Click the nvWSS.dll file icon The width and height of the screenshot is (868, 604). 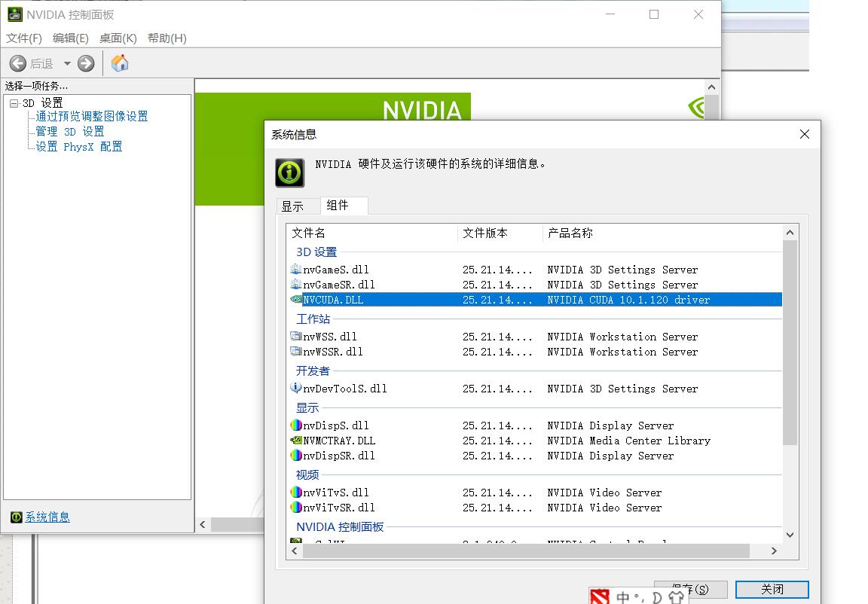click(296, 337)
